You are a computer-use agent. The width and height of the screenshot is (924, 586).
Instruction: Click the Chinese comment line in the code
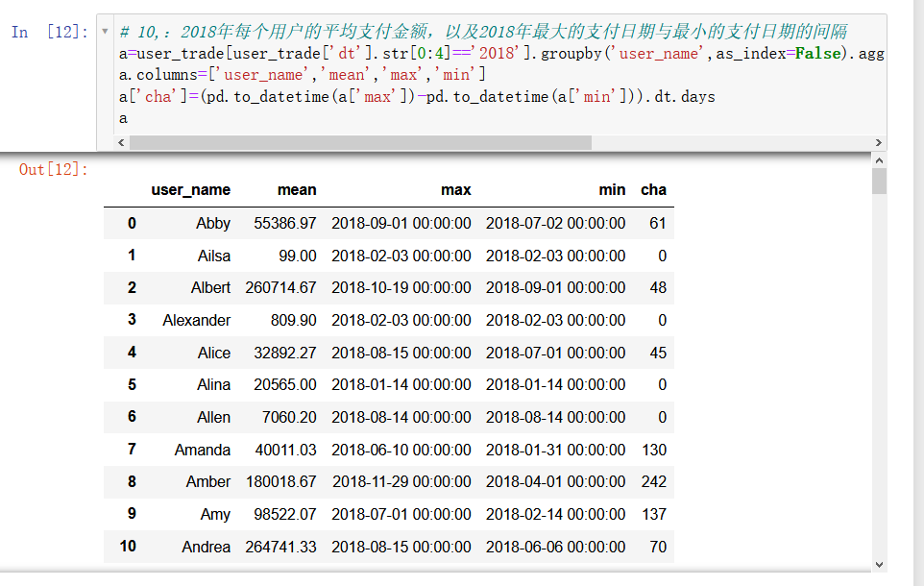tap(483, 32)
